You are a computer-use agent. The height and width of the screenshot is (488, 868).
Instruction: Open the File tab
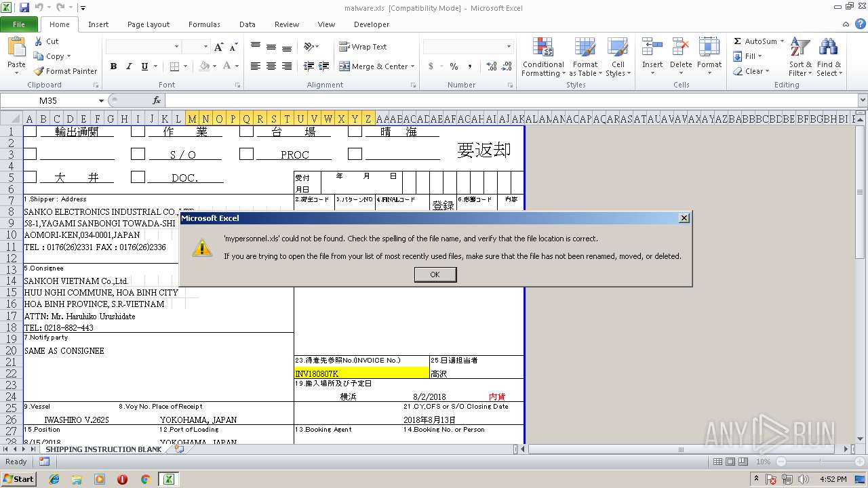tap(19, 24)
